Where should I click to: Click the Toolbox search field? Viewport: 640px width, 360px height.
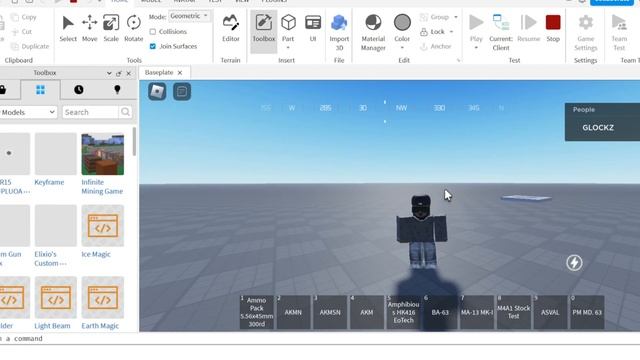91,112
